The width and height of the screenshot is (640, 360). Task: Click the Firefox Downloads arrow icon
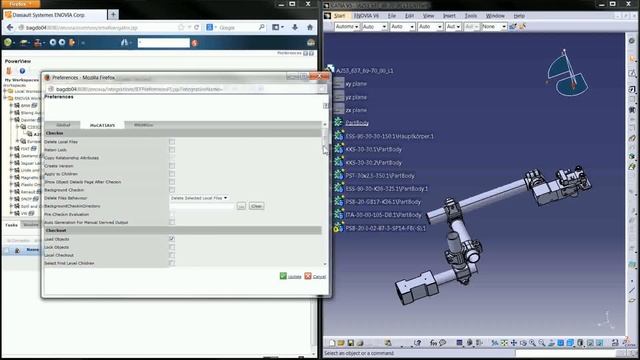pyautogui.click(x=295, y=27)
